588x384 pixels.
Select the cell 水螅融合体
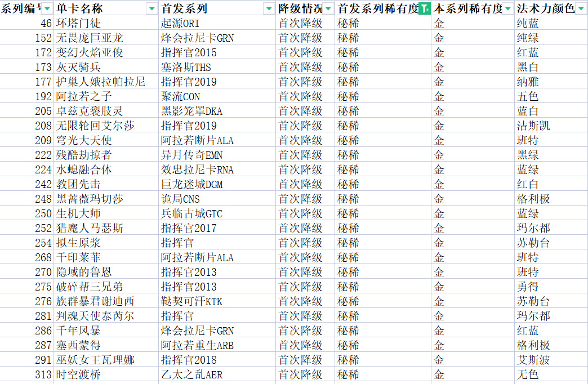coord(106,169)
